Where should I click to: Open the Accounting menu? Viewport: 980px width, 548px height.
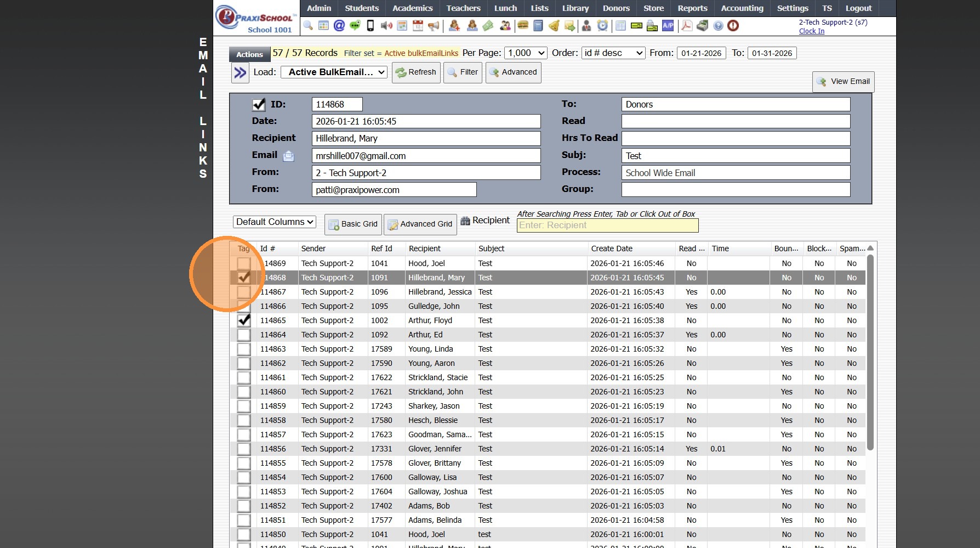coord(742,8)
